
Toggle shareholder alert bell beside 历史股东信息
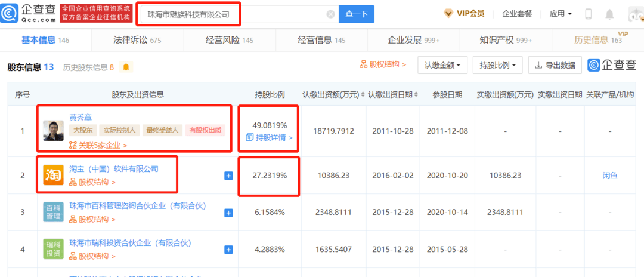point(126,67)
